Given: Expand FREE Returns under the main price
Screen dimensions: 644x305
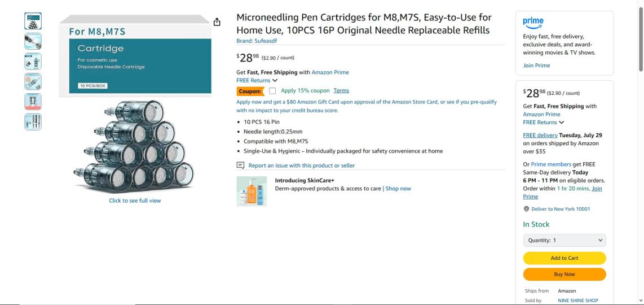Looking at the screenshot, I should [257, 80].
